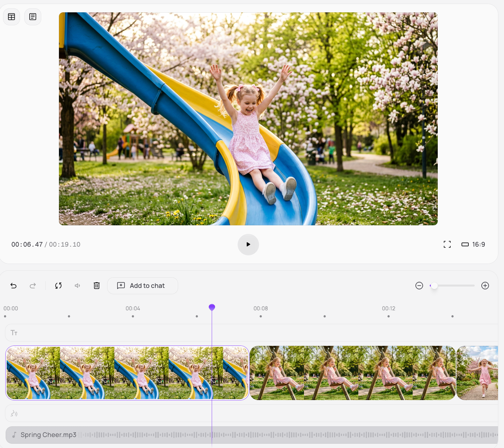Click the regenerate clip icon
Image resolution: width=504 pixels, height=448 pixels.
[x=58, y=286]
